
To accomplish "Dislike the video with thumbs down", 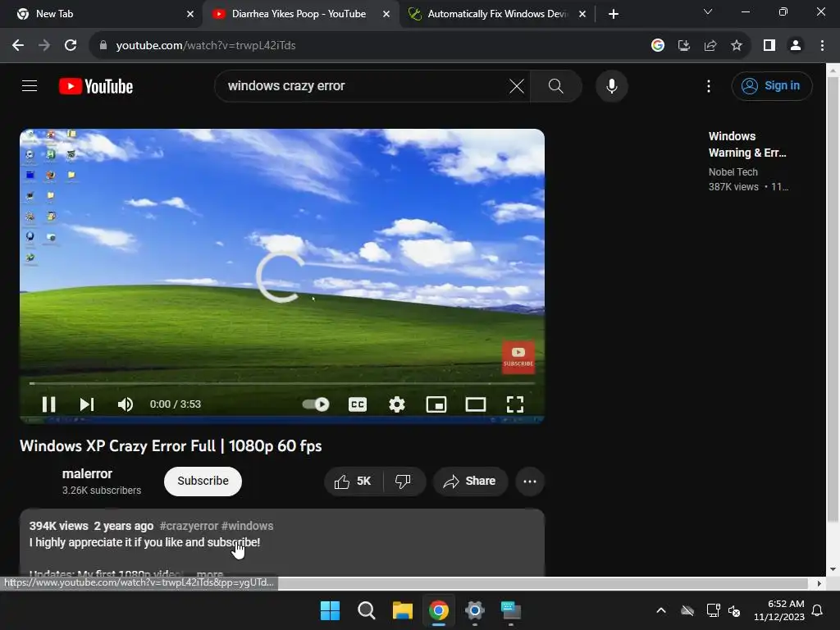I will pos(403,481).
